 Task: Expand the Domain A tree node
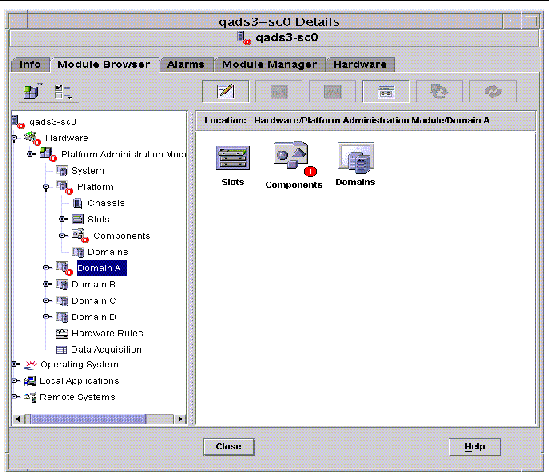coord(47,268)
